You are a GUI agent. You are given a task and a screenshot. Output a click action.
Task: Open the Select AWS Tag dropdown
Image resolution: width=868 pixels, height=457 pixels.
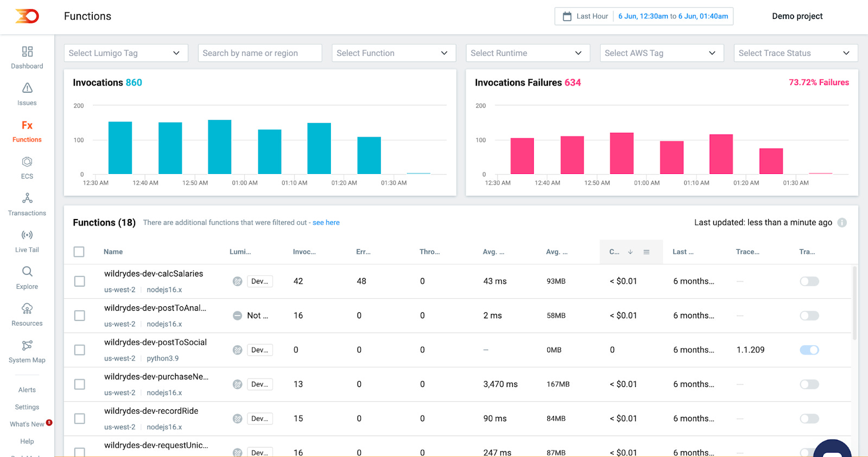coord(662,53)
